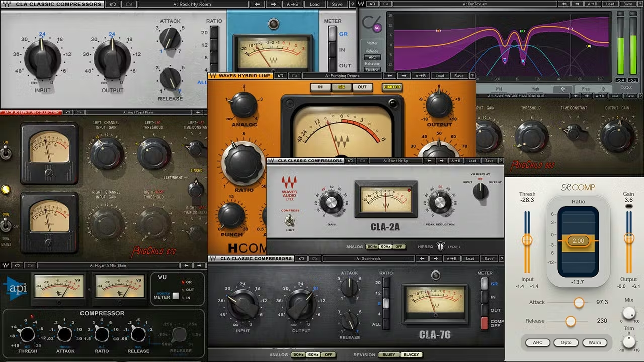Select the BLACKY revision on CLA-76

(412, 354)
